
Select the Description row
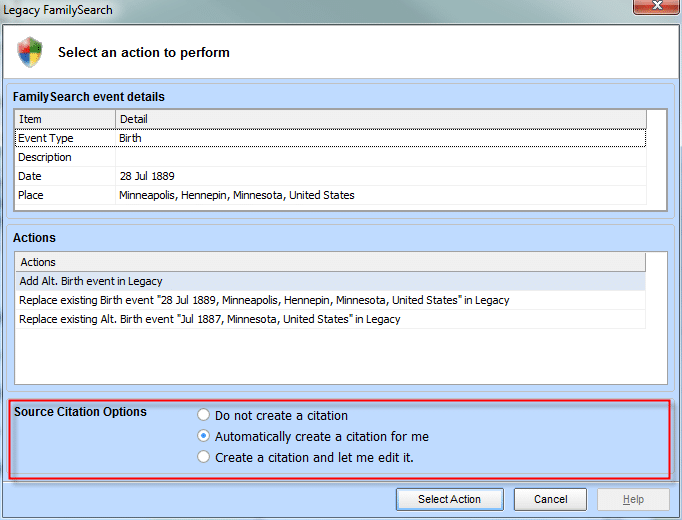[331, 157]
